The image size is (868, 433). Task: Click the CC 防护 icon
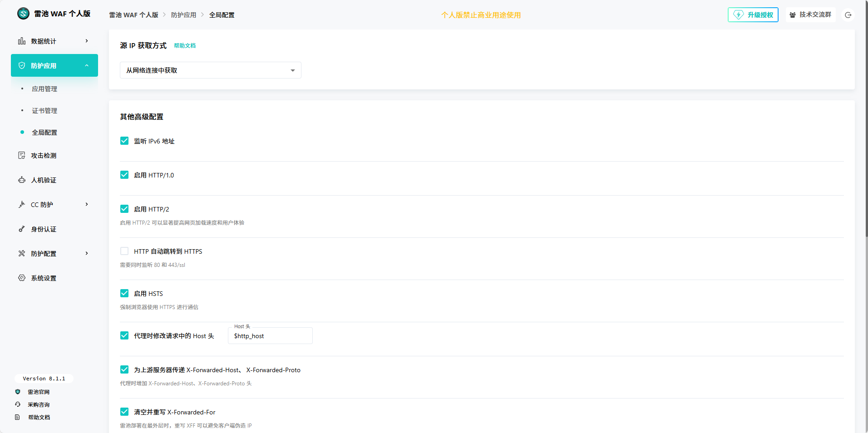coord(22,204)
